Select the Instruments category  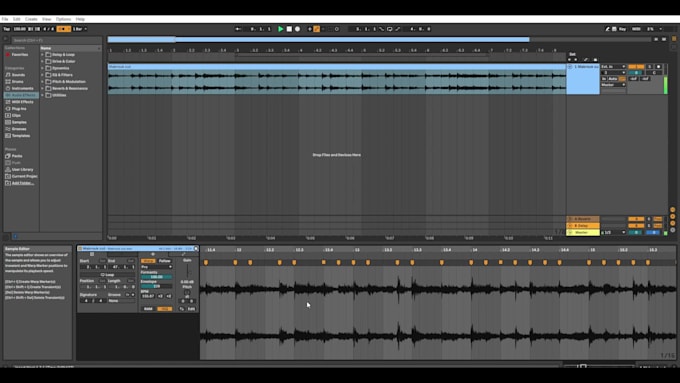23,88
